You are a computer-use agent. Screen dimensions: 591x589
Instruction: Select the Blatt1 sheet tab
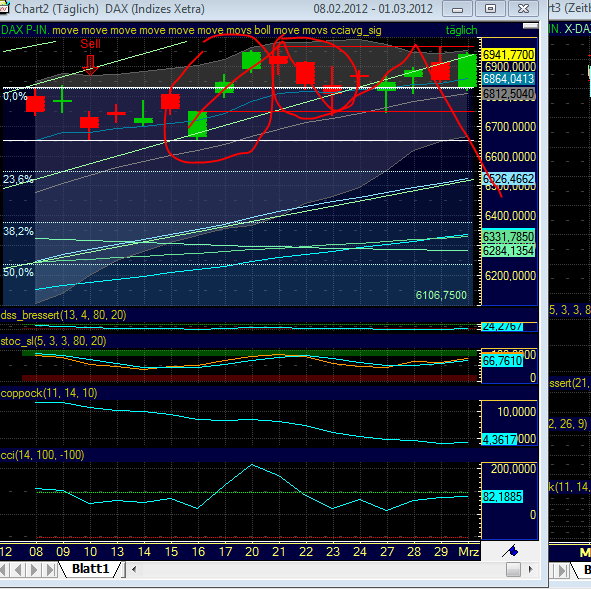click(90, 569)
